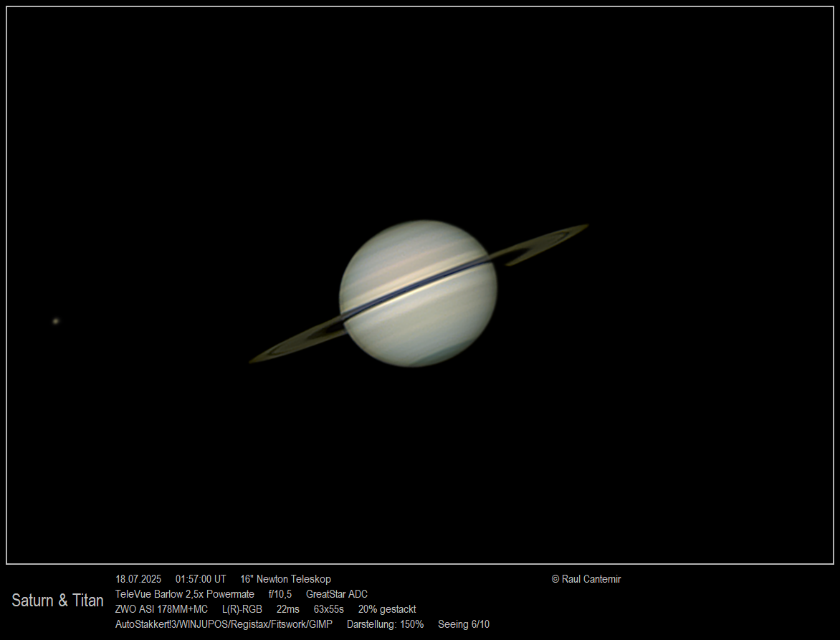Click the "Saturn & Titan" title text
840x640 pixels.
point(57,601)
